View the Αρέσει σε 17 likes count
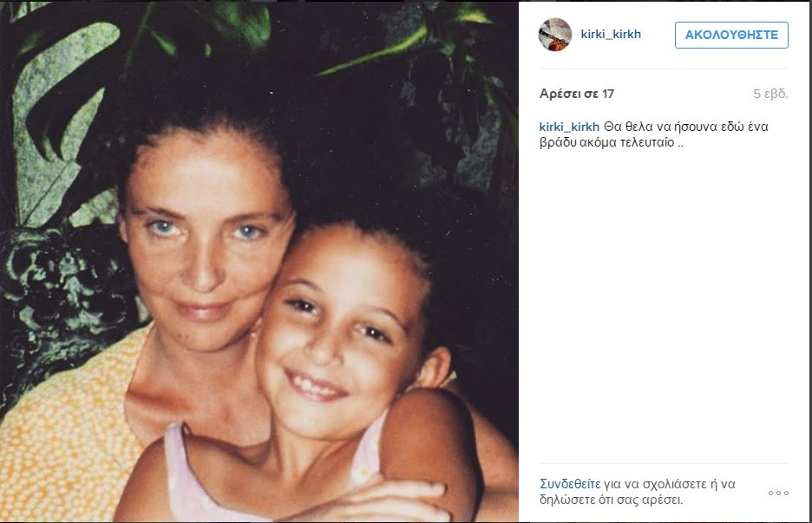Image resolution: width=812 pixels, height=523 pixels. (576, 94)
